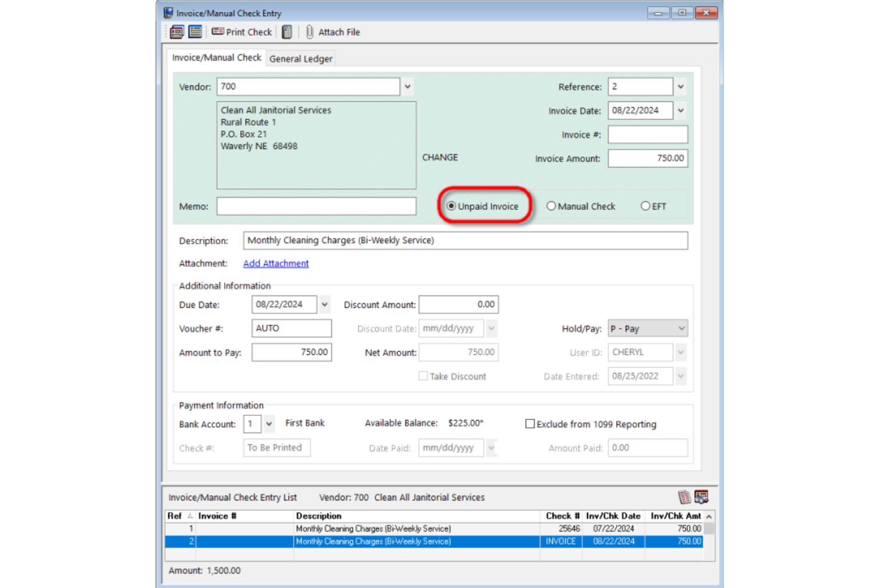The width and height of the screenshot is (882, 588).
Task: Select the EFT payment option
Action: 645,206
